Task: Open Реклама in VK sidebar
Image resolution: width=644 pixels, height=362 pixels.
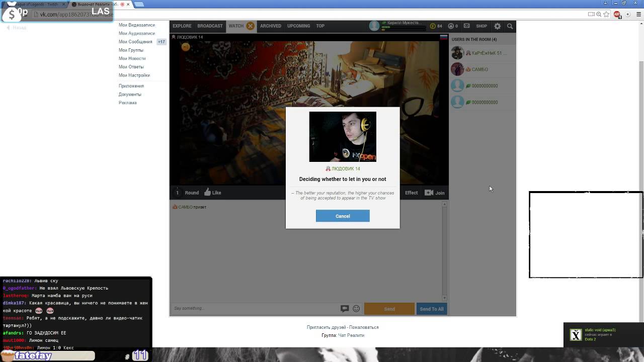Action: tap(127, 103)
